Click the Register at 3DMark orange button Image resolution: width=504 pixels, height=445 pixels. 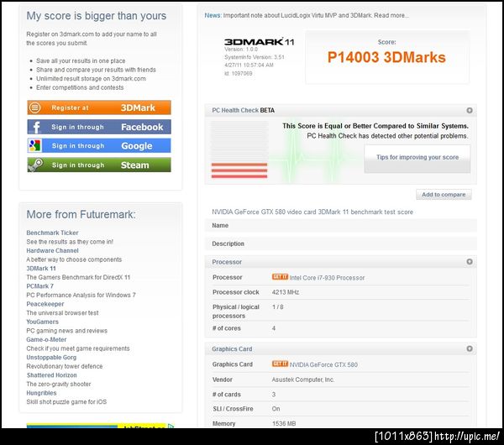[x=99, y=107]
